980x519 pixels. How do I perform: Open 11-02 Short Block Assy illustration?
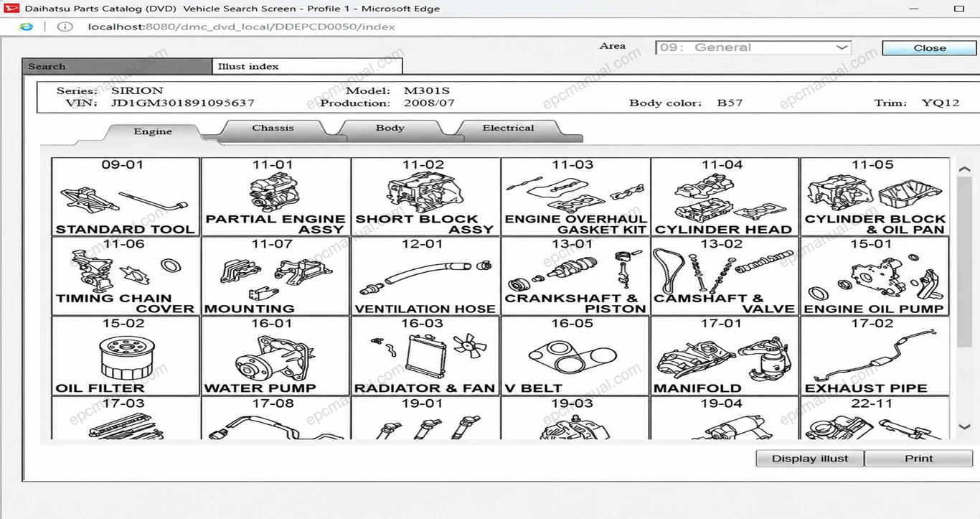coord(425,197)
